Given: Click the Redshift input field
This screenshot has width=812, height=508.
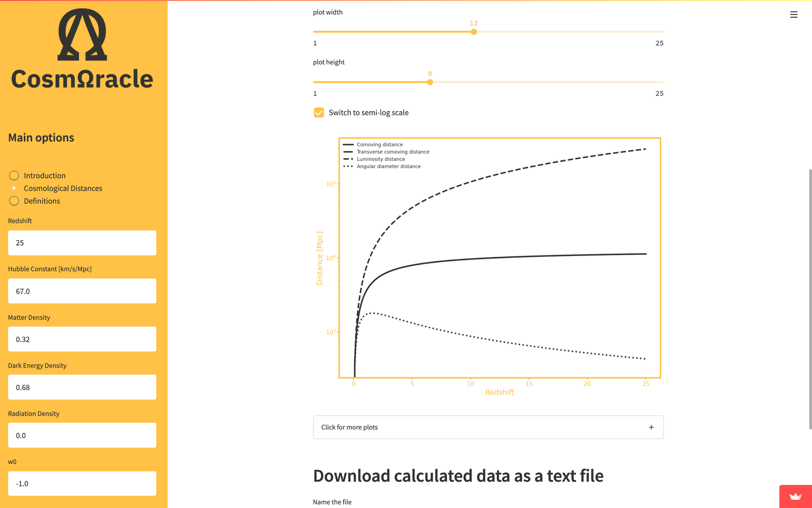Looking at the screenshot, I should coord(82,243).
